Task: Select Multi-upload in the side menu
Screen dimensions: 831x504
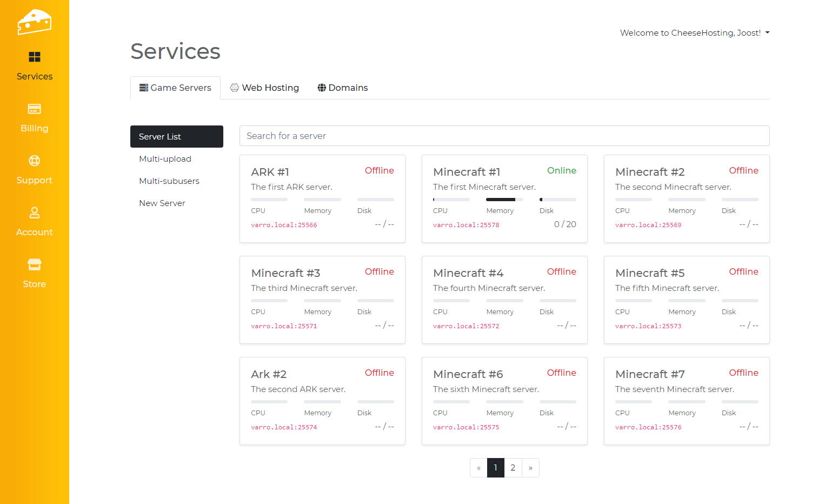Action: click(x=165, y=159)
